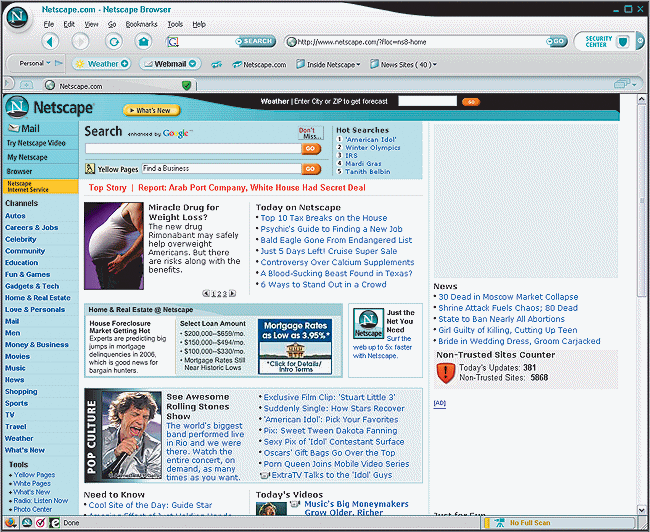Click the Rolling Stones singer photo
The height and width of the screenshot is (532, 650).
pos(131,435)
